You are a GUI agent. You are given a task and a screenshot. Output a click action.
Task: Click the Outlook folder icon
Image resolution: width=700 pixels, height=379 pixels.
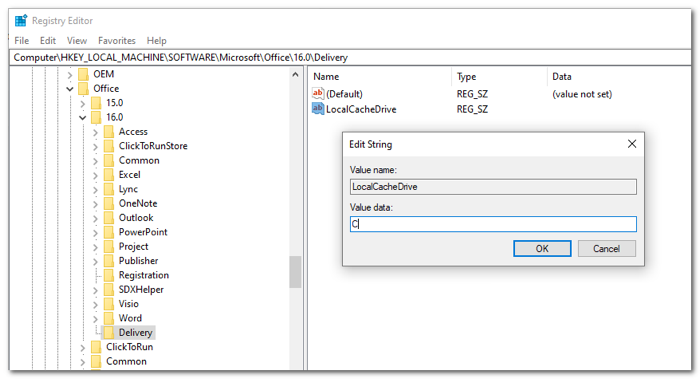click(x=108, y=217)
